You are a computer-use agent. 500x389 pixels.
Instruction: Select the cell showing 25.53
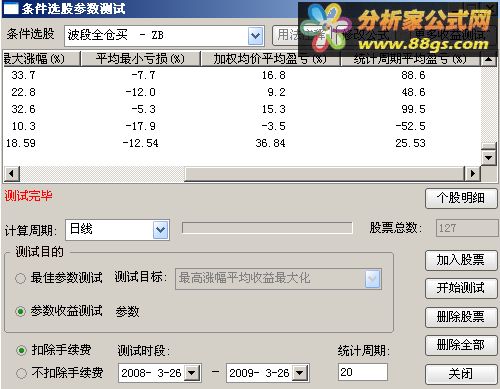coord(410,143)
